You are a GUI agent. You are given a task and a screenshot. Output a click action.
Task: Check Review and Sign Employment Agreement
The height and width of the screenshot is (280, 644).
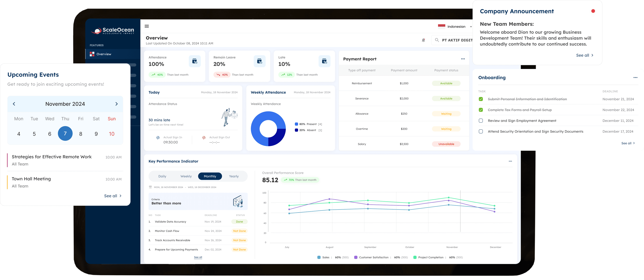click(480, 121)
